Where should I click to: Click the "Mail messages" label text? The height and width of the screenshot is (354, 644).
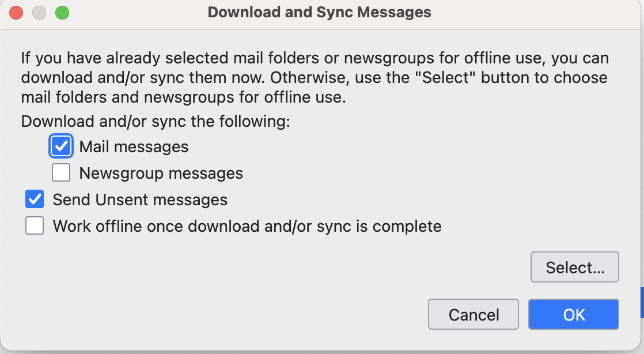click(x=134, y=146)
